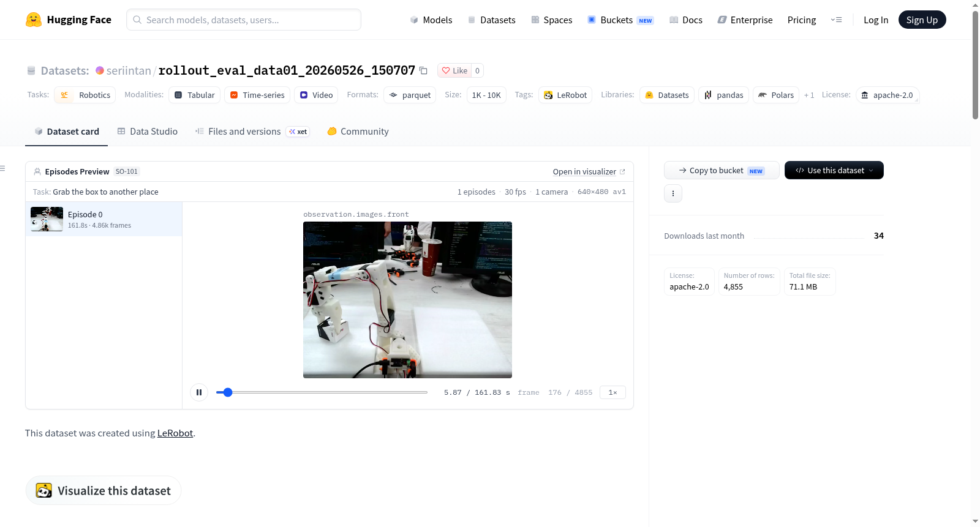Go to the Community tab
The image size is (980, 527).
358,132
